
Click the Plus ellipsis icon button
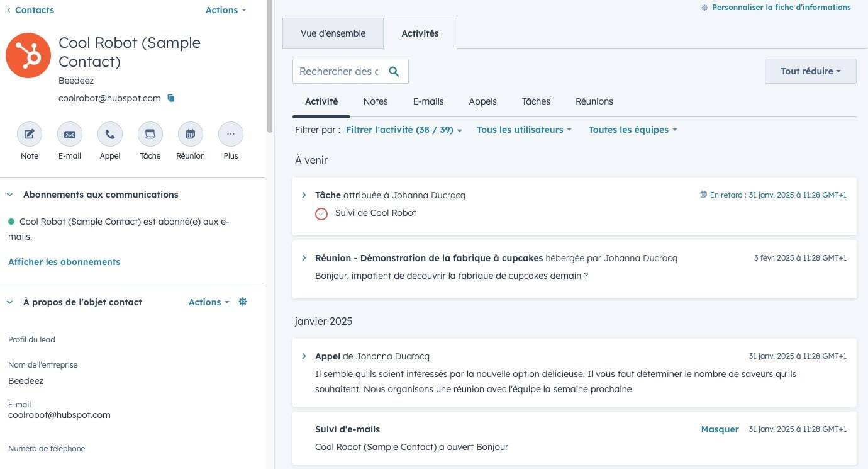click(x=231, y=134)
